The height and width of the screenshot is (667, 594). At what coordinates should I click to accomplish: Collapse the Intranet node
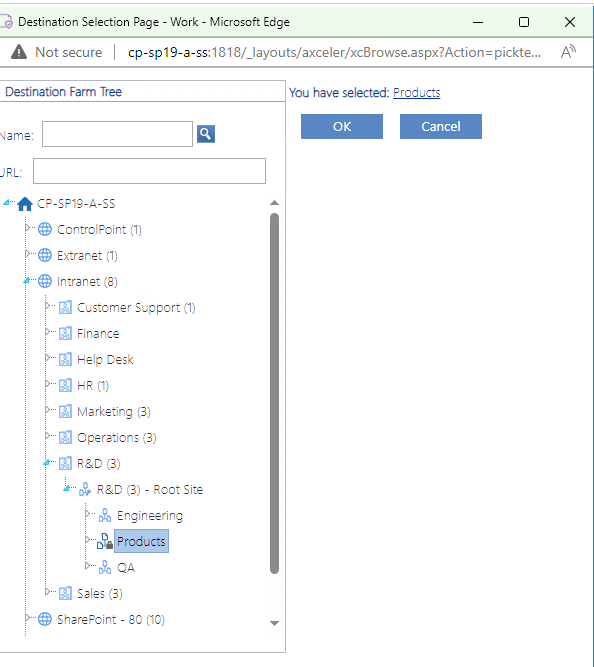point(27,280)
